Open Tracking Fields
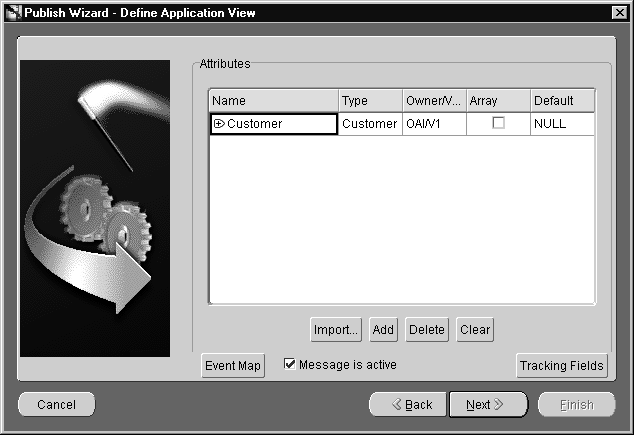Viewport: 634px width, 435px height. point(562,365)
